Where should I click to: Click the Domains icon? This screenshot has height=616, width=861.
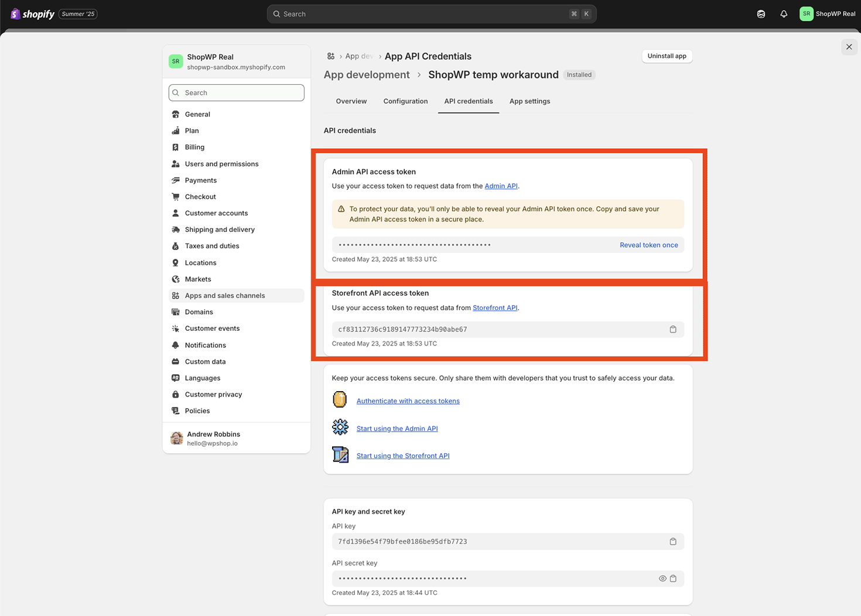pyautogui.click(x=176, y=312)
